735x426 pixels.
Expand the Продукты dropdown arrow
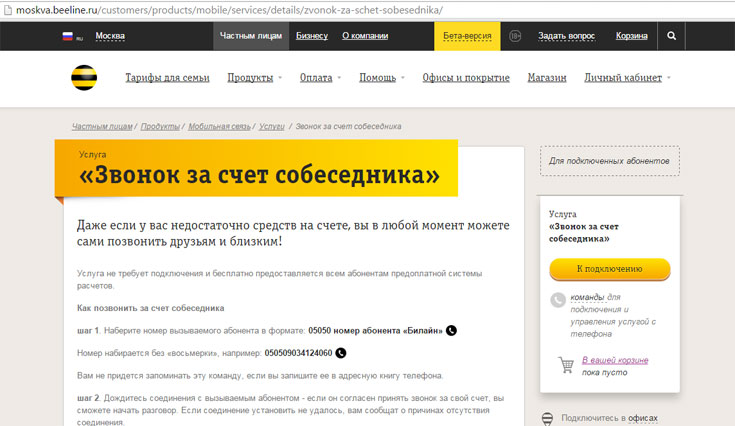click(280, 78)
